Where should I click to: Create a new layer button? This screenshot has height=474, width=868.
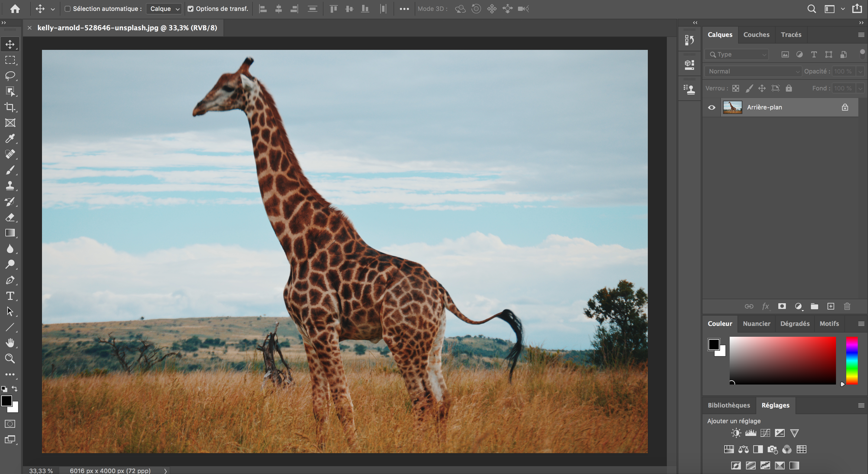(x=831, y=306)
